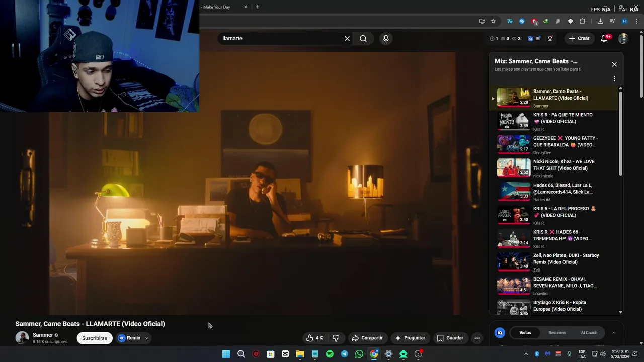Close the Make Your Day tab

click(x=246, y=7)
